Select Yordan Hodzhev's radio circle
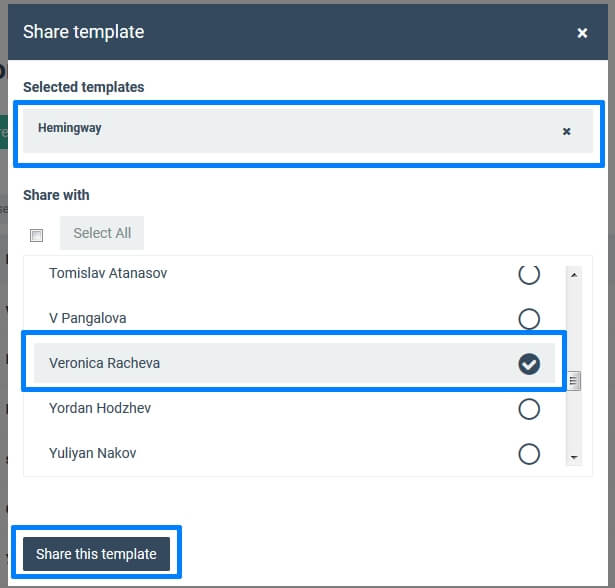Image resolution: width=615 pixels, height=588 pixels. (529, 409)
